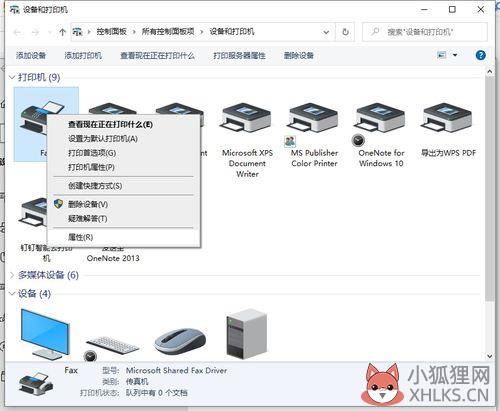Viewport: 500px width, 411px height.
Task: Open the blue help question mark
Action: (x=480, y=55)
